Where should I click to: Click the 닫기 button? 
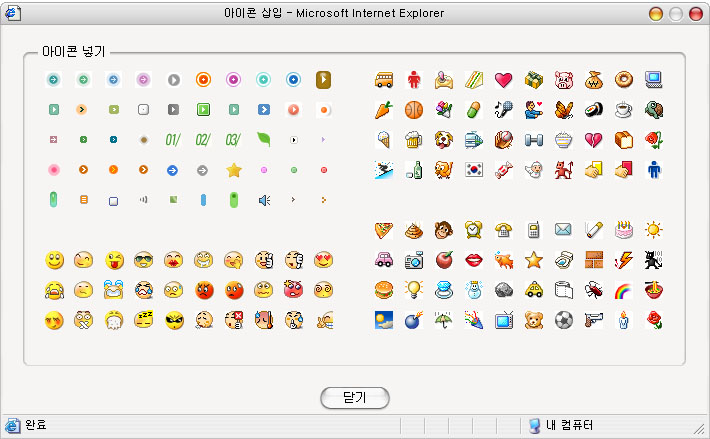pyautogui.click(x=355, y=398)
